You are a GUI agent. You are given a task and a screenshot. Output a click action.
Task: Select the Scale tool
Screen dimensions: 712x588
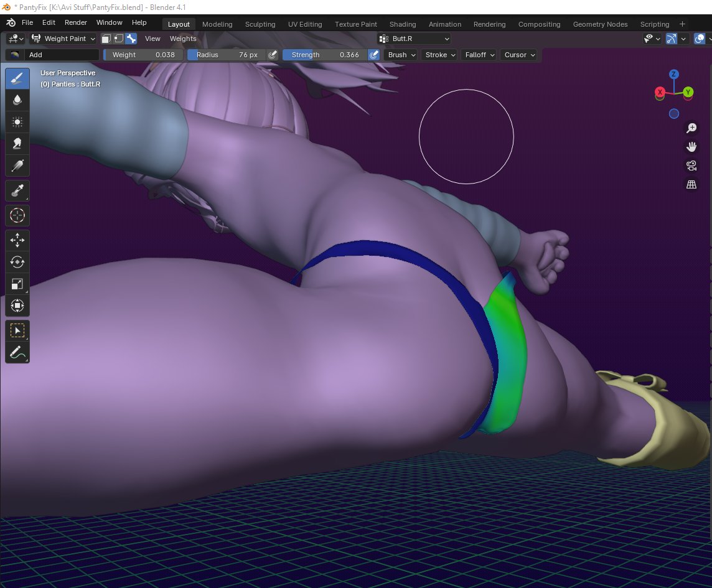pos(17,284)
